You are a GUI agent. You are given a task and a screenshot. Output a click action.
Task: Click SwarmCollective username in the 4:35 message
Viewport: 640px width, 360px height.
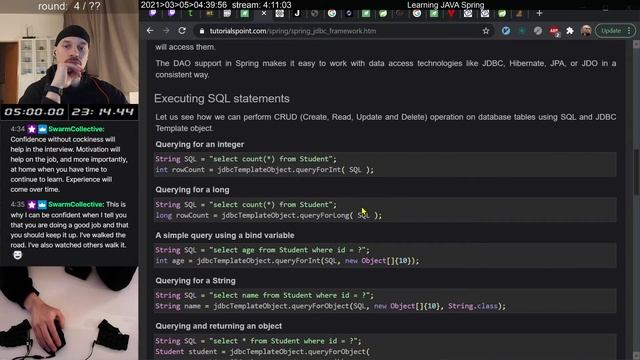click(76, 204)
